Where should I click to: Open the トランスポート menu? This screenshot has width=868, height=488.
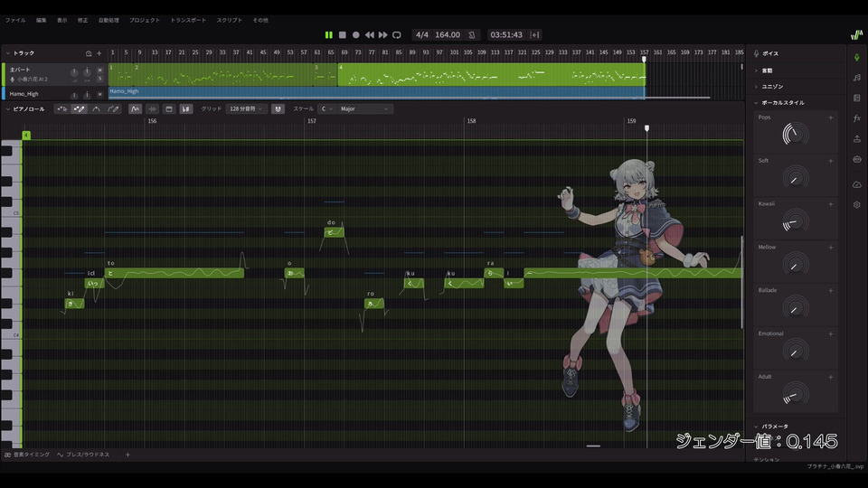[188, 20]
